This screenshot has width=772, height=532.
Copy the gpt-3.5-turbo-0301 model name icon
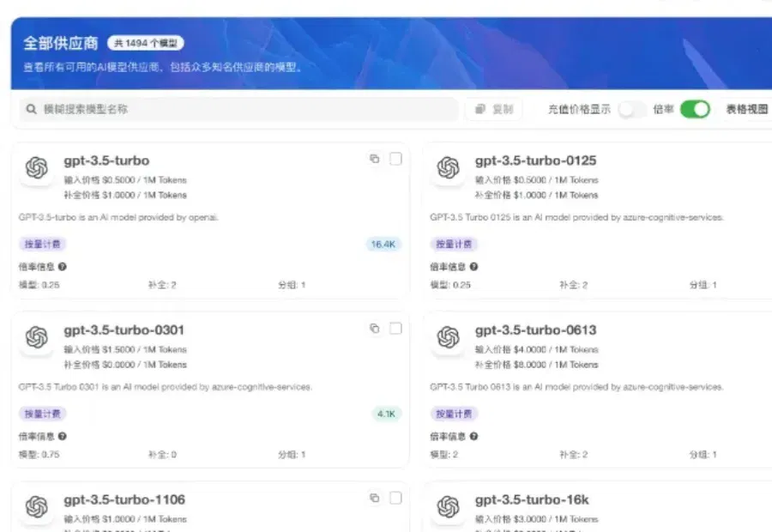pyautogui.click(x=375, y=328)
